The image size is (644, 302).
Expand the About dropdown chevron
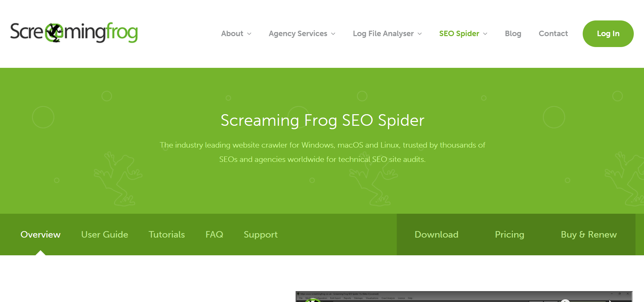tap(249, 34)
